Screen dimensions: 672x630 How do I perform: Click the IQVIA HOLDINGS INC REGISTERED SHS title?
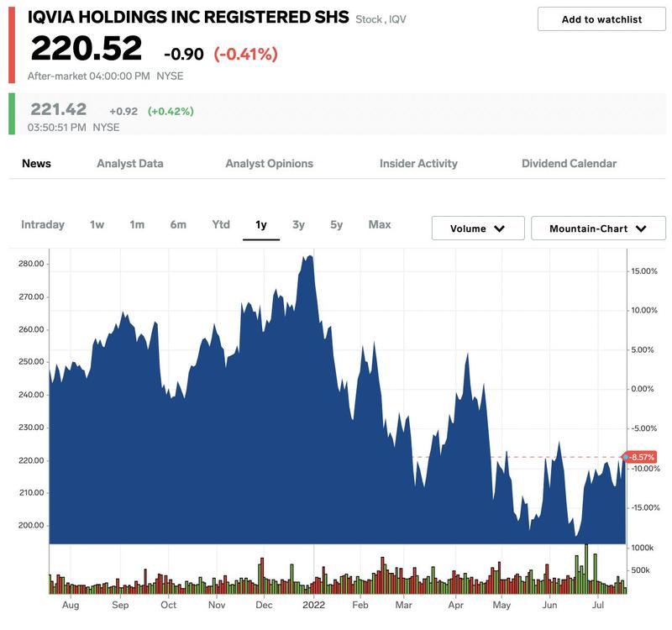pyautogui.click(x=188, y=17)
